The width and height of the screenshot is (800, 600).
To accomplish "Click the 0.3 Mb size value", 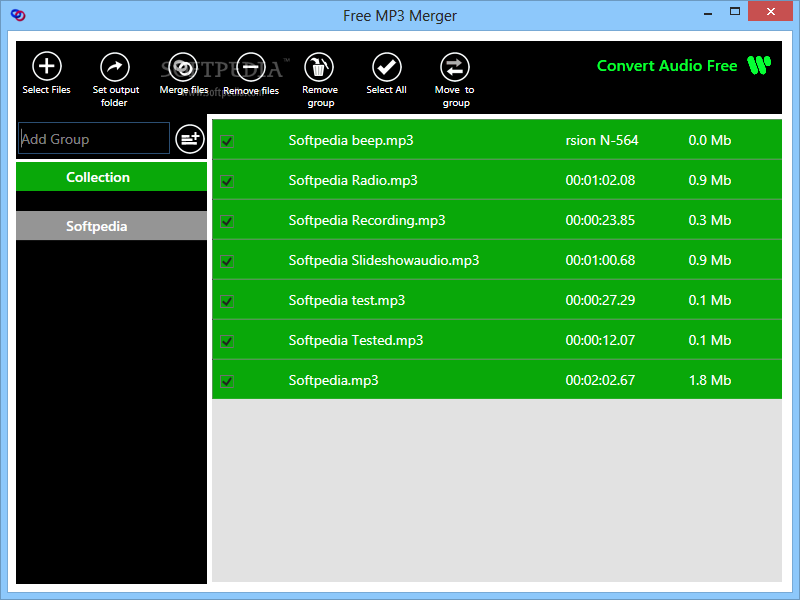I will click(x=710, y=220).
